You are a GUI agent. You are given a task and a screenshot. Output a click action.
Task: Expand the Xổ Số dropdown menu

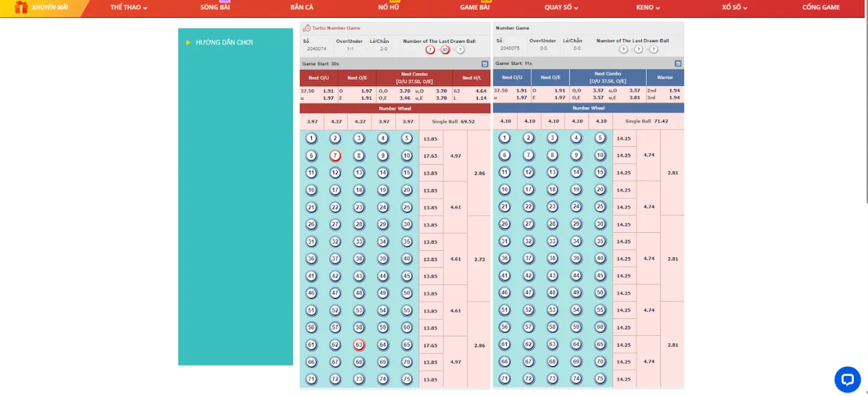[734, 7]
